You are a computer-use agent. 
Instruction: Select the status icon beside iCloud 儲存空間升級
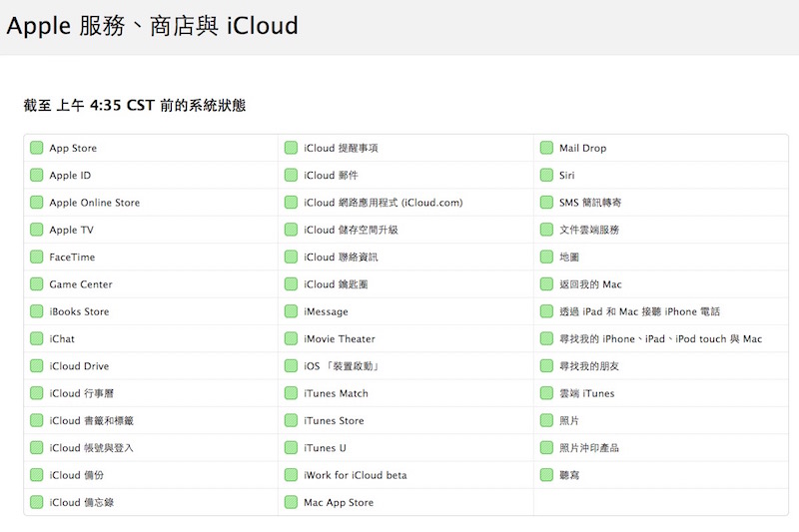291,230
